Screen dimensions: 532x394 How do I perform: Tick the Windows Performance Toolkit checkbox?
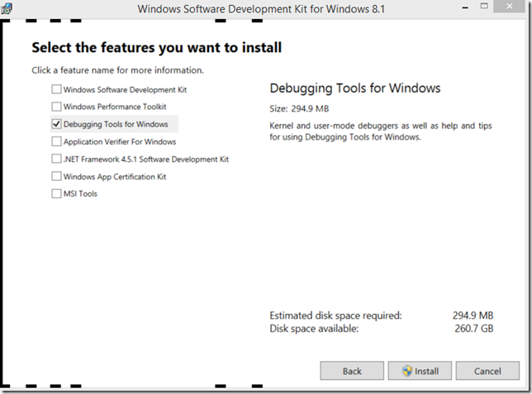(x=56, y=107)
